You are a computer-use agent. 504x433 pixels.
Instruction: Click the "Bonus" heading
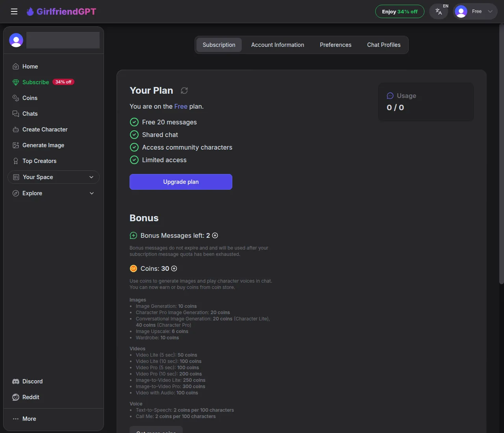pyautogui.click(x=144, y=218)
